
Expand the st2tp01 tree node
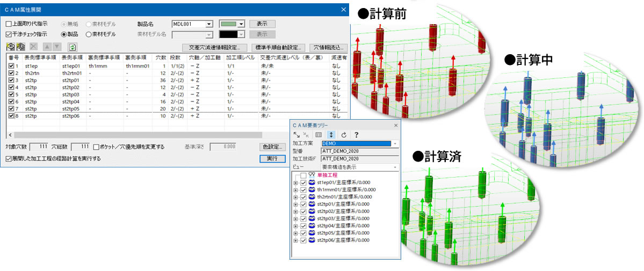[x=295, y=204]
